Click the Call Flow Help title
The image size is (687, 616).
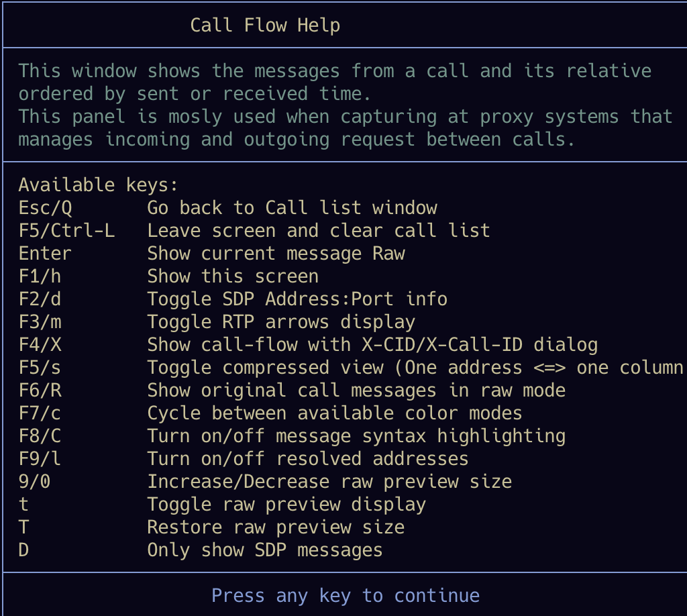(x=265, y=25)
